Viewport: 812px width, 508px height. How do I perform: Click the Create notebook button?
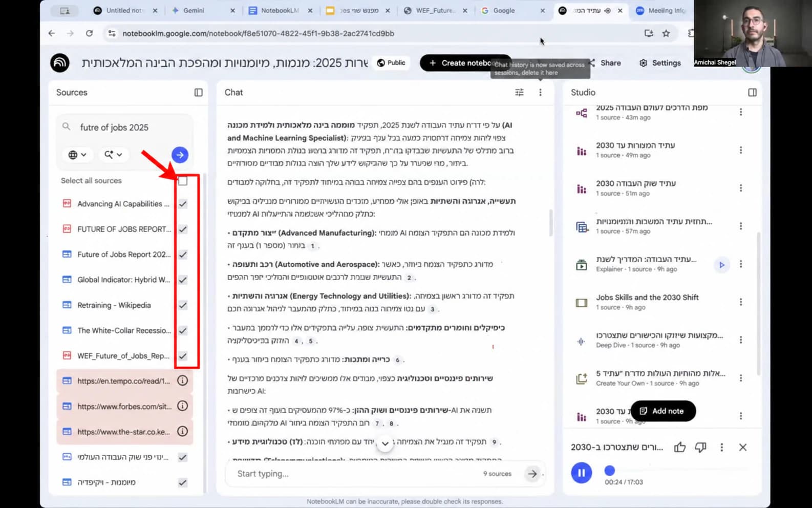(x=465, y=63)
